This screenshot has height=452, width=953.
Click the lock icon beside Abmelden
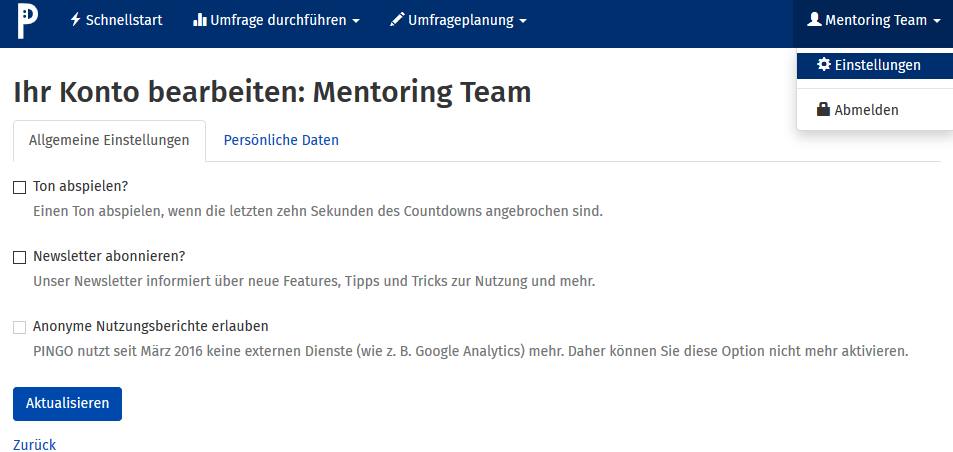pyautogui.click(x=824, y=110)
